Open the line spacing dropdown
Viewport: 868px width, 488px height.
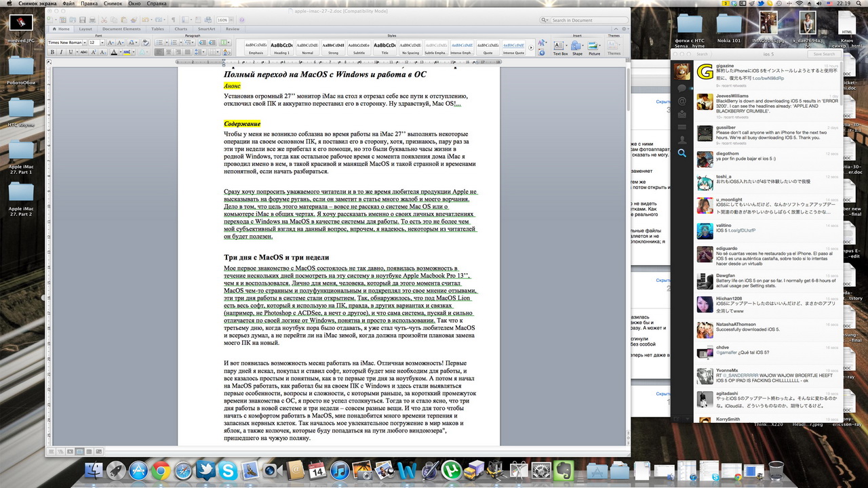click(200, 52)
